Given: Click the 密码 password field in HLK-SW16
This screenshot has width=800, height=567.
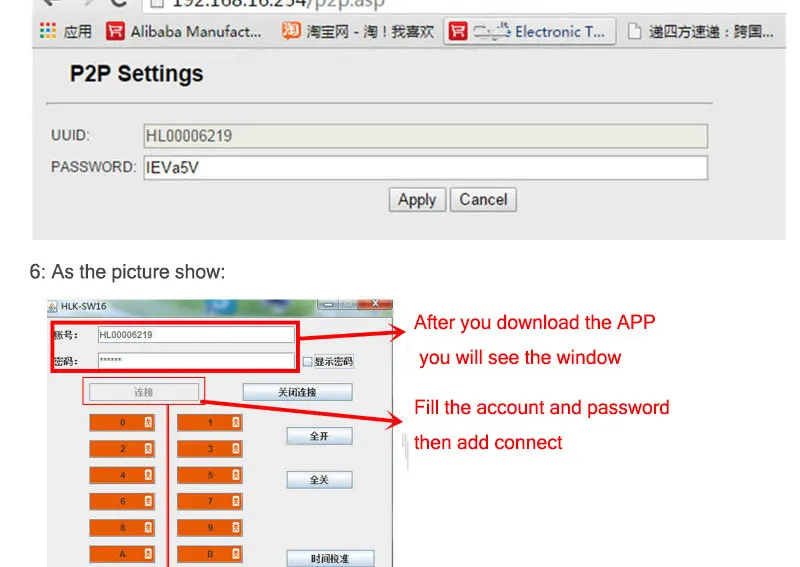Looking at the screenshot, I should pyautogui.click(x=196, y=361).
